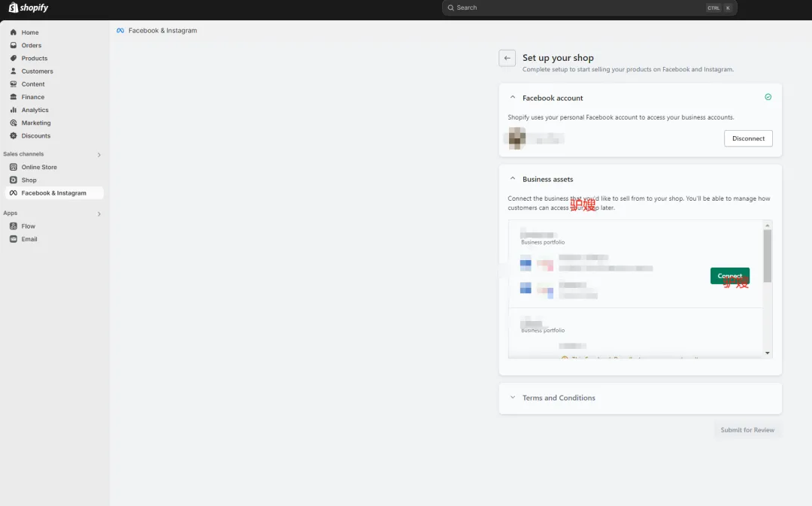Click the Marketing target icon
The image size is (812, 506).
pos(14,123)
